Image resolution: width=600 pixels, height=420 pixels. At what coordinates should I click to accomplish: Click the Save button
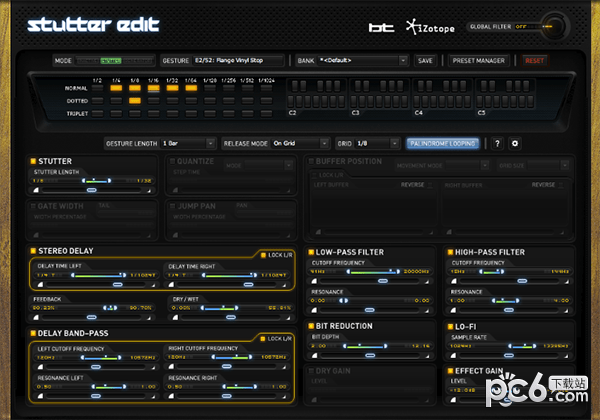tap(425, 60)
